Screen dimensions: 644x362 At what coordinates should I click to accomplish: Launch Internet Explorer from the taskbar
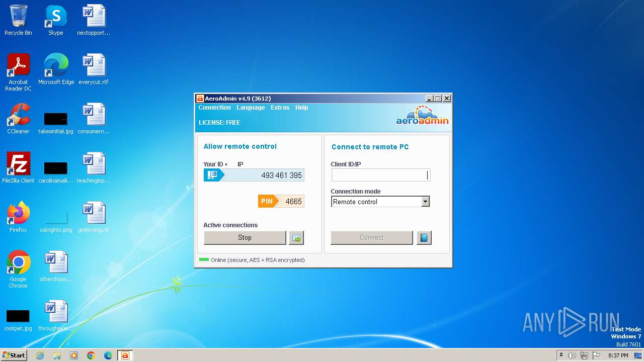click(x=40, y=355)
